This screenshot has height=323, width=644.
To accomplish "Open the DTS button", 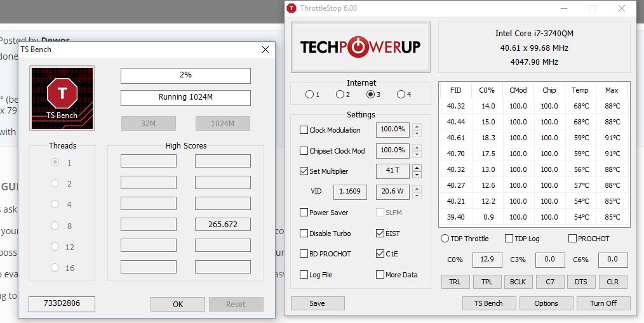I will (581, 282).
